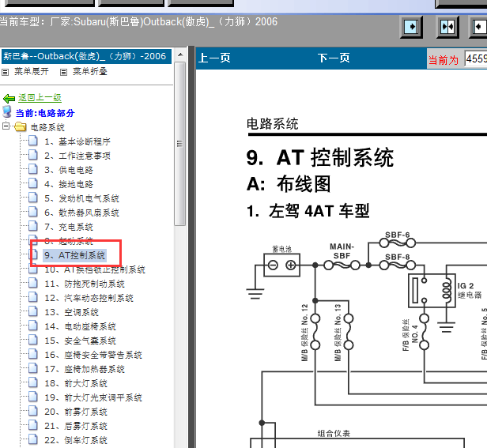Screen dimensions: 487x448
Task: Click page icon beside 7、充电系统
Action: [x=33, y=226]
